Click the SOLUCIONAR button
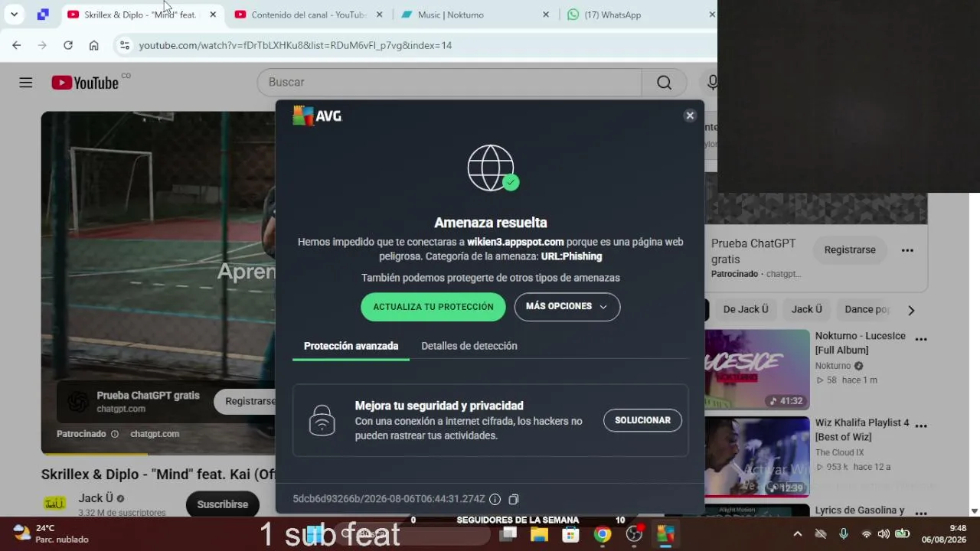The image size is (980, 551). coord(642,420)
